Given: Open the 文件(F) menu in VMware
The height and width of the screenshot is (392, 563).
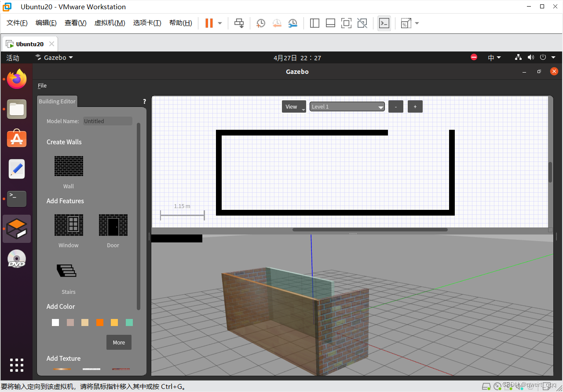Looking at the screenshot, I should (17, 23).
